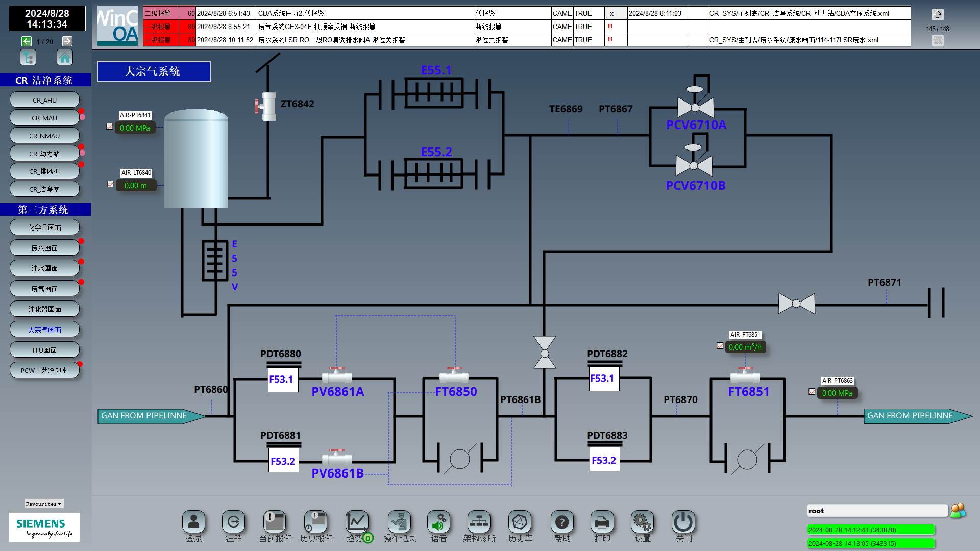Open the FFU画面 screen
Screen dimensions: 980x551
point(44,350)
